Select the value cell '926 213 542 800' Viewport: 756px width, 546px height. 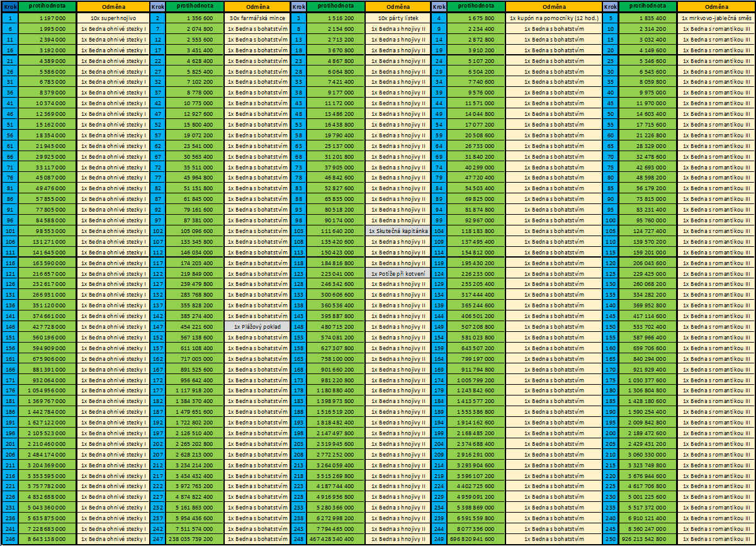[x=648, y=540]
